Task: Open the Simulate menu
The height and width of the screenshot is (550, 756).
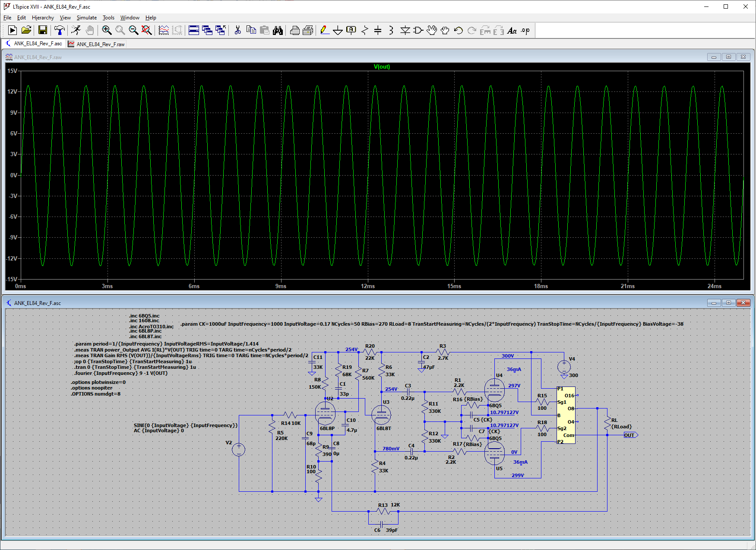Action: (87, 18)
